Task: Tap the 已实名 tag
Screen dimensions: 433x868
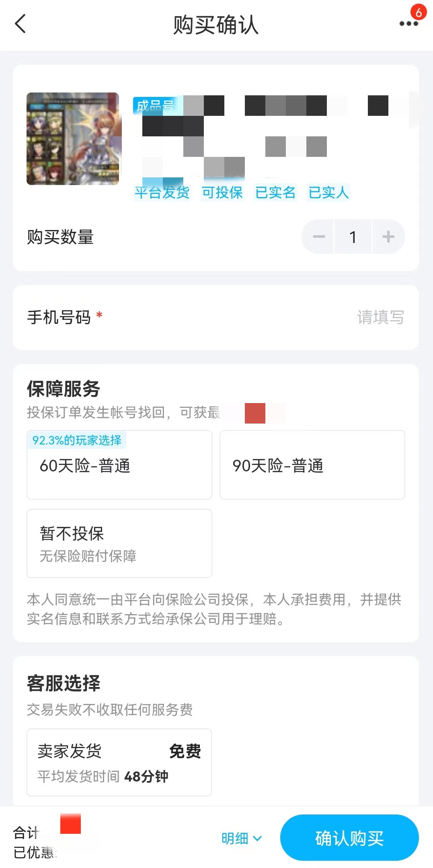Action: (275, 192)
